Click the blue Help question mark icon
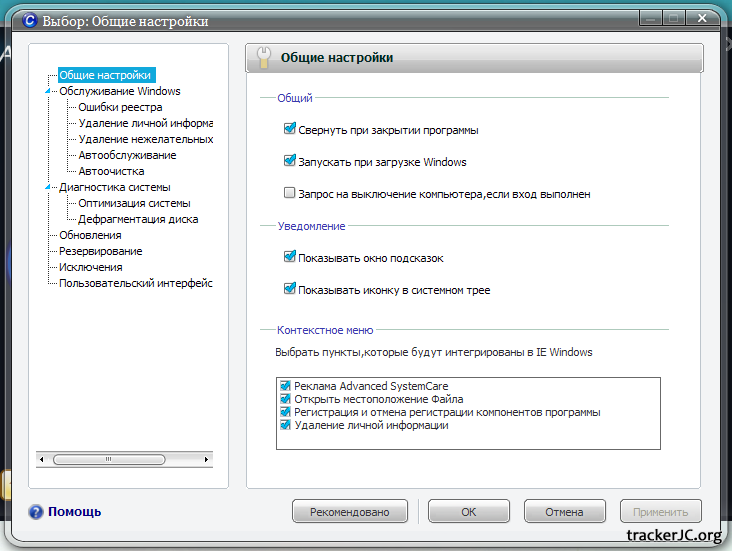The image size is (732, 551). click(36, 512)
